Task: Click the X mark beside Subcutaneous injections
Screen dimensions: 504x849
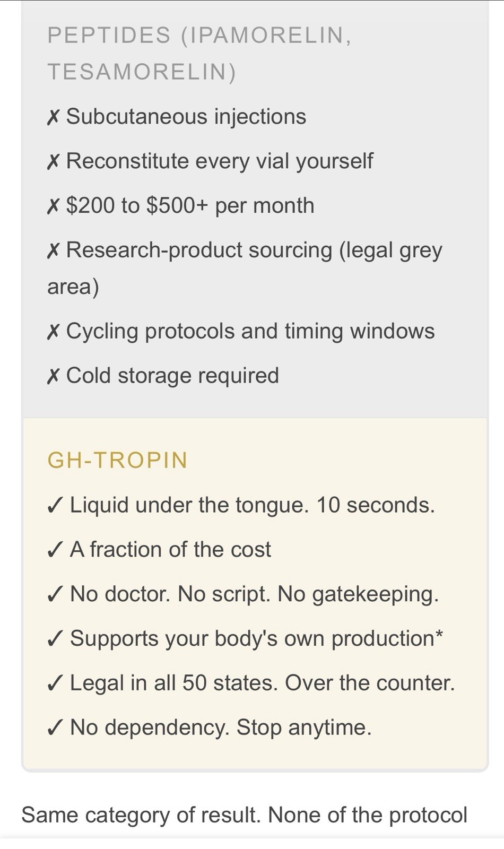Action: (x=53, y=117)
